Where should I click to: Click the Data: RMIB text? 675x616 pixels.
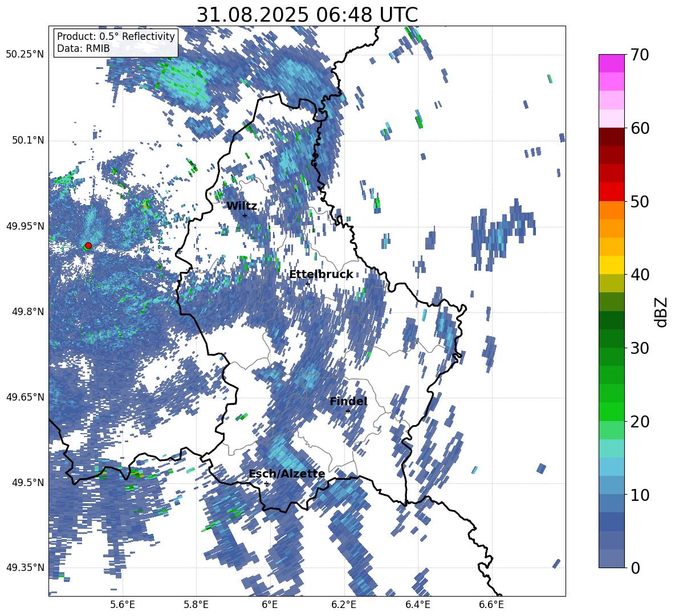[83, 48]
